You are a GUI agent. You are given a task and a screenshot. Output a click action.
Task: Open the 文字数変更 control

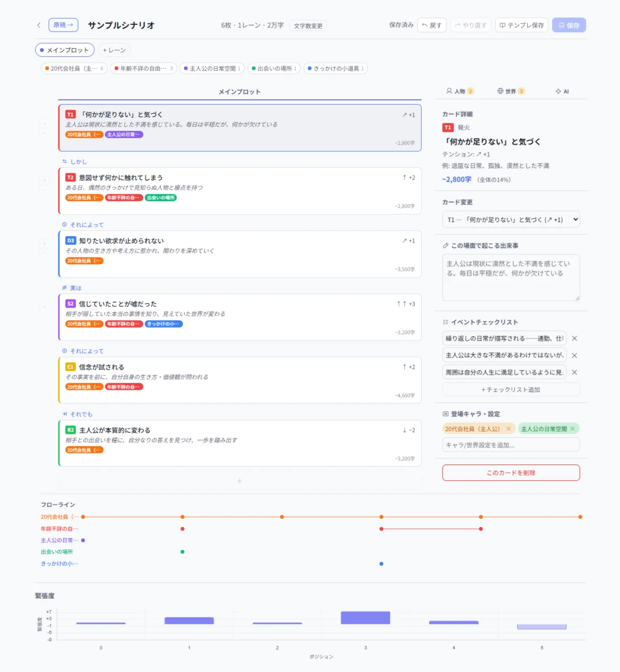[308, 27]
